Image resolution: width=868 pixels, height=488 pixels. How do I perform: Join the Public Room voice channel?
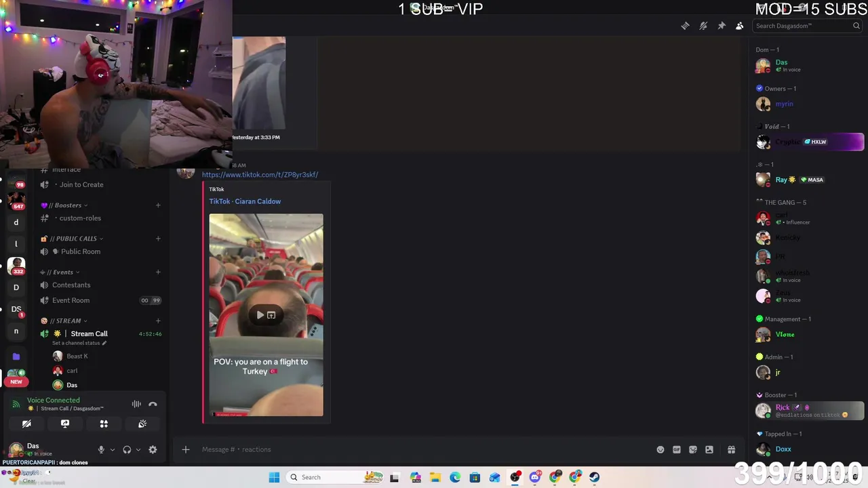(81, 251)
